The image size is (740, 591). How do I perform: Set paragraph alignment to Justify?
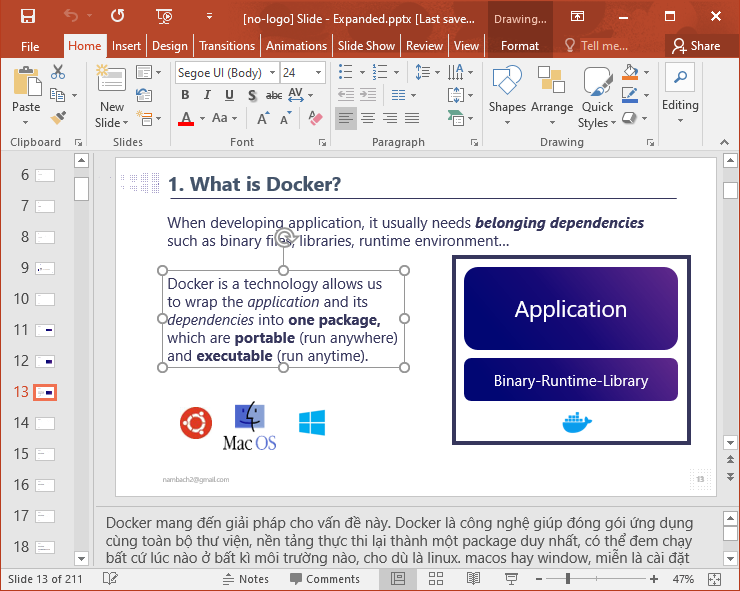(x=412, y=118)
